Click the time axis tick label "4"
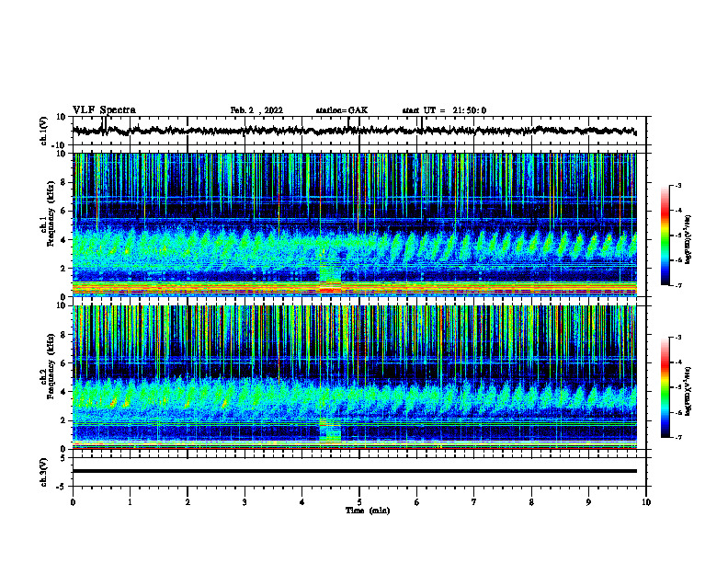728x563 pixels. coord(302,502)
